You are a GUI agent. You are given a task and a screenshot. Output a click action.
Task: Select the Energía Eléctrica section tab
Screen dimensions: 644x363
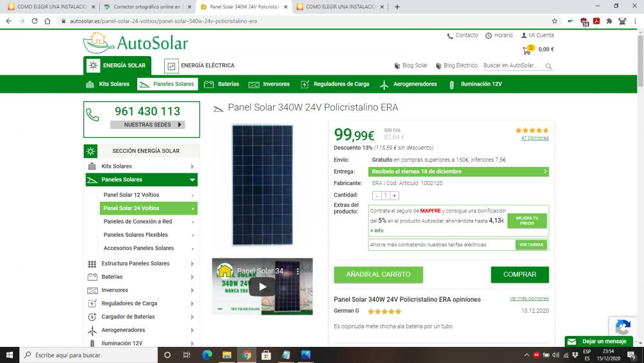pos(200,65)
